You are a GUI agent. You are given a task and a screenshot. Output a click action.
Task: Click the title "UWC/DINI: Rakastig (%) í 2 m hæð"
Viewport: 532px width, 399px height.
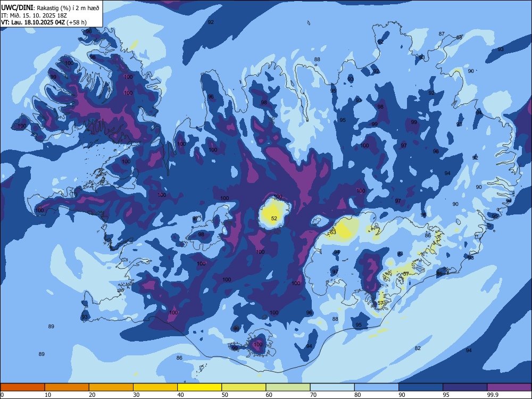[x=50, y=7]
